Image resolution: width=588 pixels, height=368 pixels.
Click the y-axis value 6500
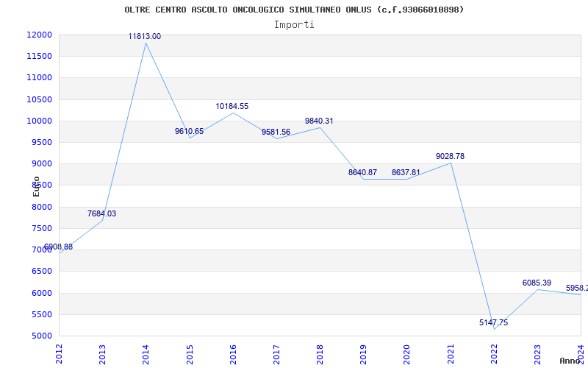point(41,271)
